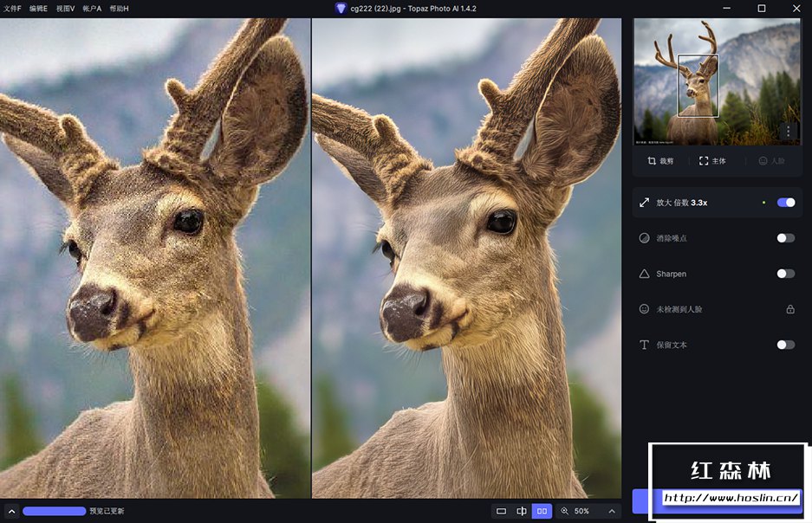Toggle the 消除噪点 denoise switch
The image size is (812, 523).
786,238
